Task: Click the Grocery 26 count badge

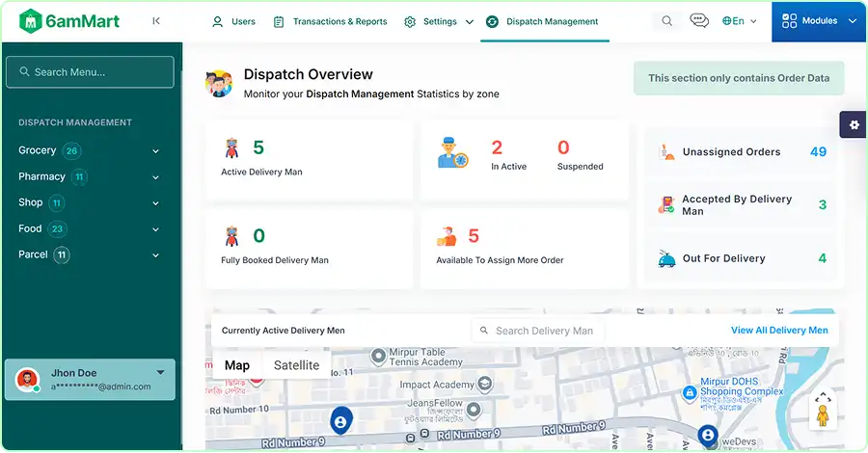Action: [71, 151]
